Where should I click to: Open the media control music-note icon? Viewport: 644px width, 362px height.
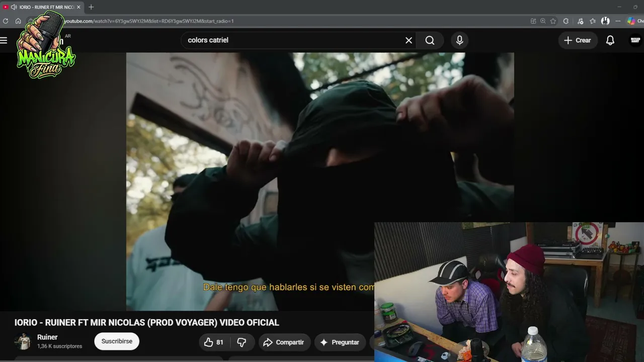pos(580,21)
